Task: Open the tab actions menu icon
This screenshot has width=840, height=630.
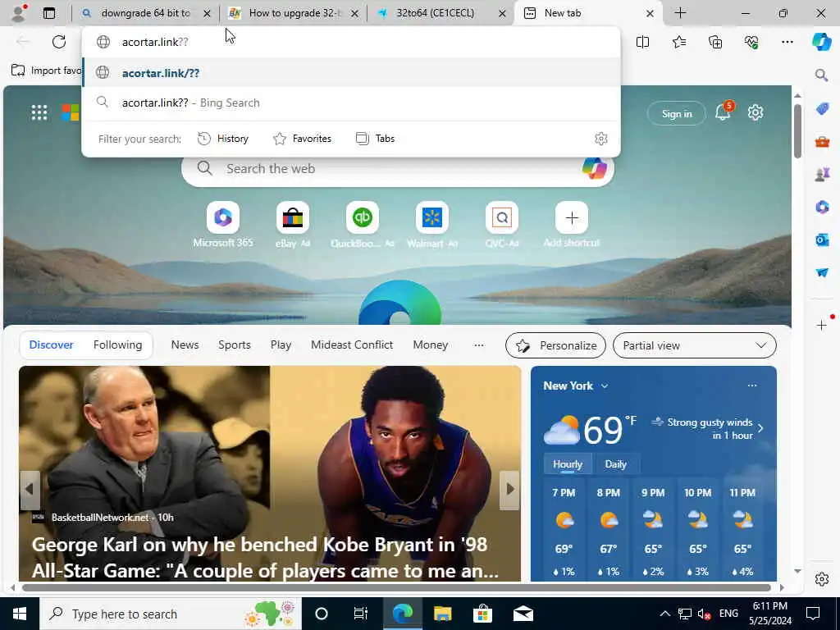Action: coord(48,13)
